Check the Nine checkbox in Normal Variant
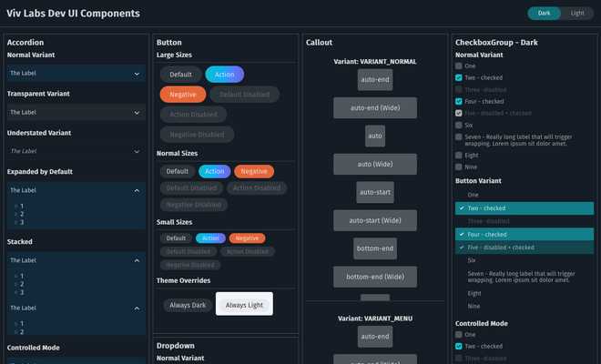This screenshot has width=601, height=364. (x=459, y=167)
